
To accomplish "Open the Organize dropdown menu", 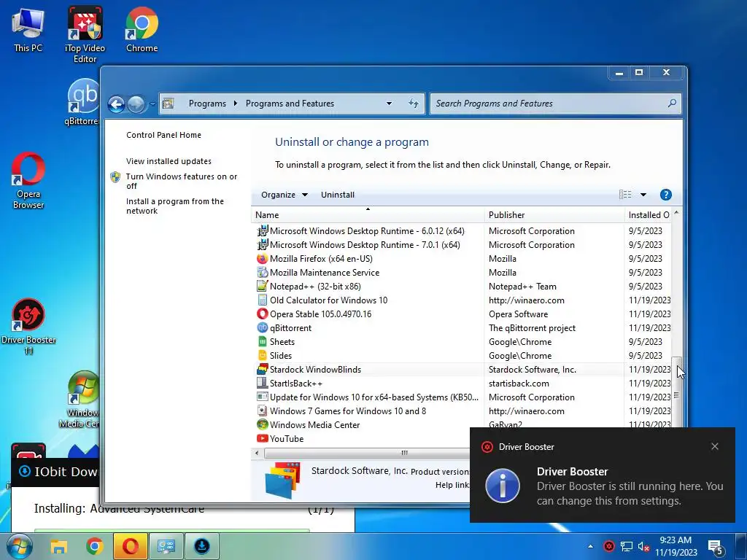I will pyautogui.click(x=284, y=195).
